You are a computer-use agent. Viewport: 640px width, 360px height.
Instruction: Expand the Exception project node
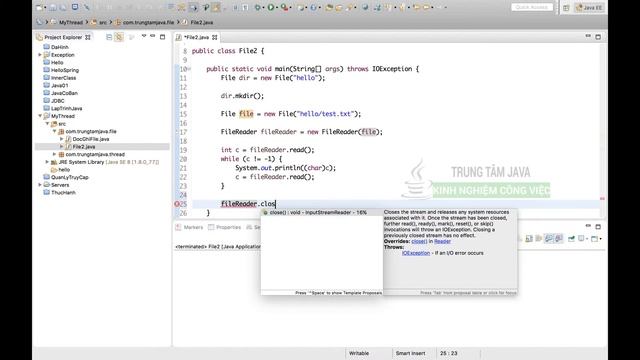[40, 55]
